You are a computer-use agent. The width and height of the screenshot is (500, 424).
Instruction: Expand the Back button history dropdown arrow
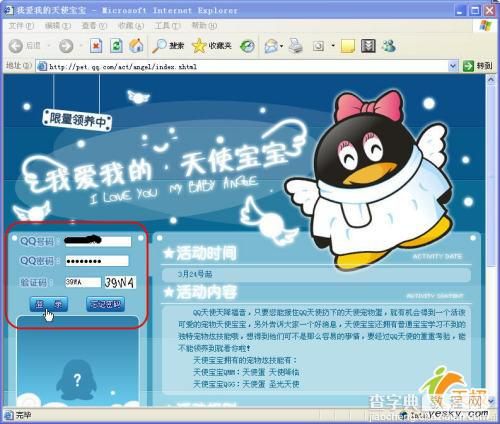coord(48,46)
